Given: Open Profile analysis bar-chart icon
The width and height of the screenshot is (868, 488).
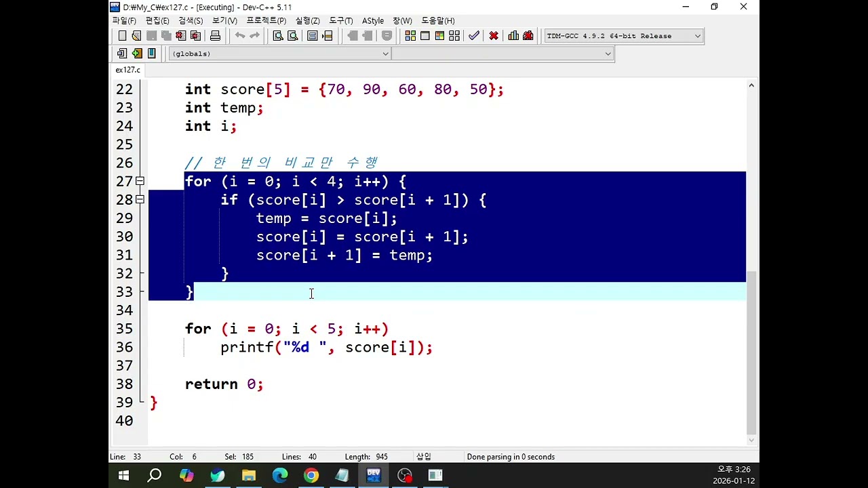Looking at the screenshot, I should (513, 36).
